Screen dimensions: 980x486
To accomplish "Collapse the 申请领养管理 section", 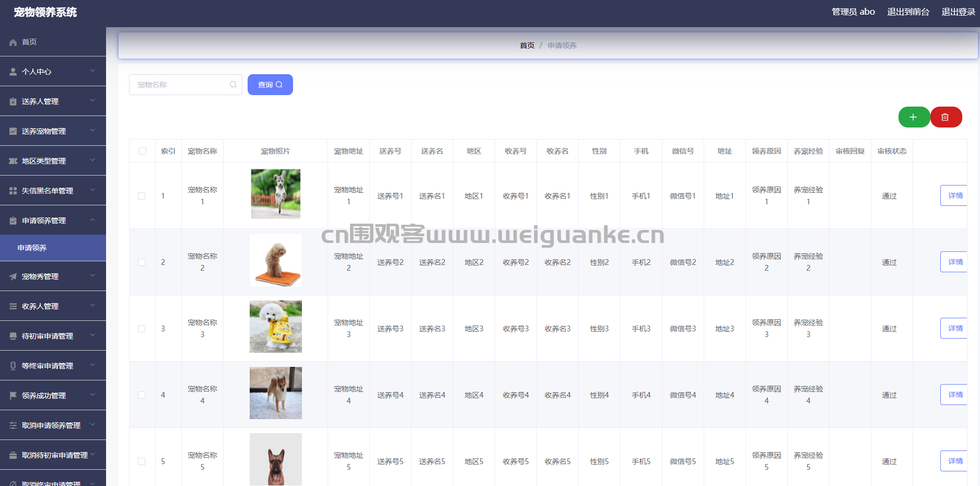I will point(52,220).
